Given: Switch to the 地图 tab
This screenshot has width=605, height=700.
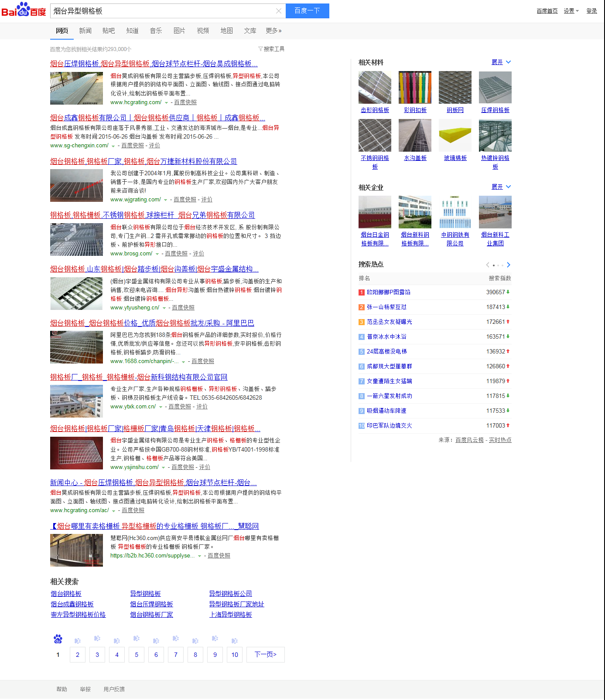Looking at the screenshot, I should [x=226, y=31].
